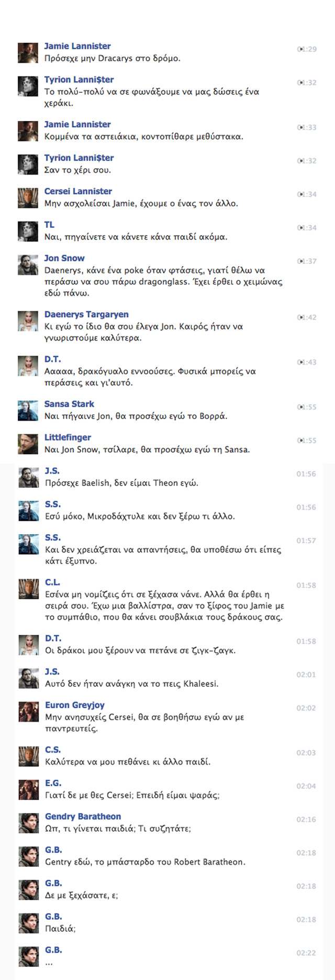335x980 pixels.
Task: Click the Euron Greyjoy sender name
Action: (75, 705)
